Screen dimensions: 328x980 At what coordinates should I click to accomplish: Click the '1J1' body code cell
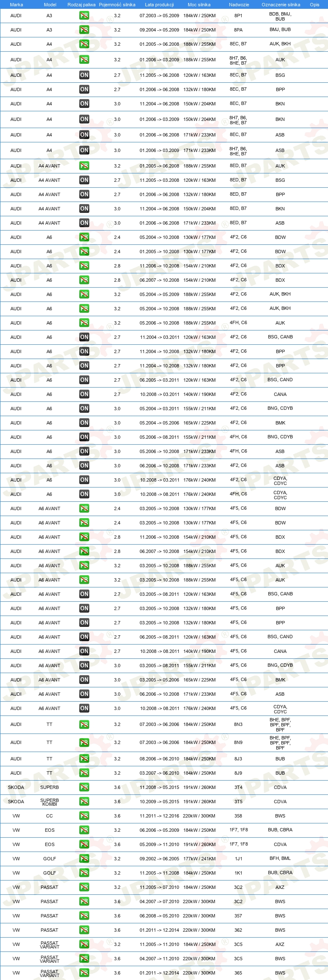(x=238, y=859)
